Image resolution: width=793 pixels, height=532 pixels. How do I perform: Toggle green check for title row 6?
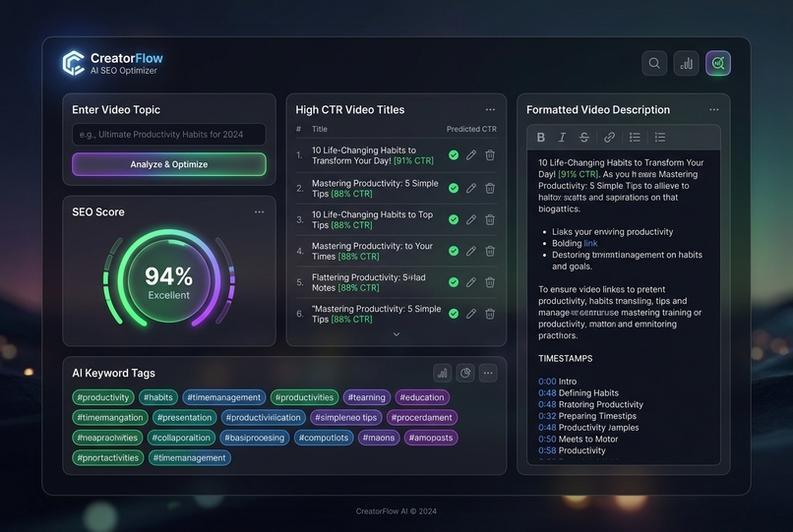point(454,314)
